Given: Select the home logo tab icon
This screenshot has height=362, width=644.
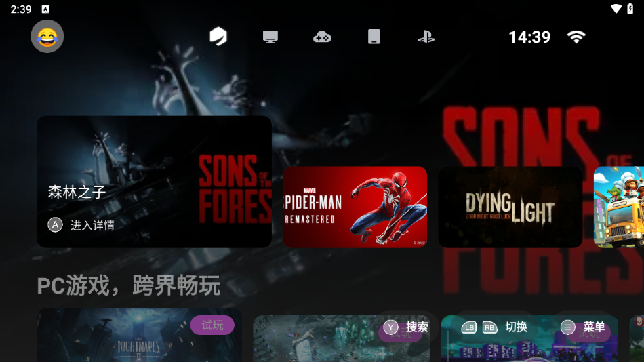Looking at the screenshot, I should coord(218,37).
